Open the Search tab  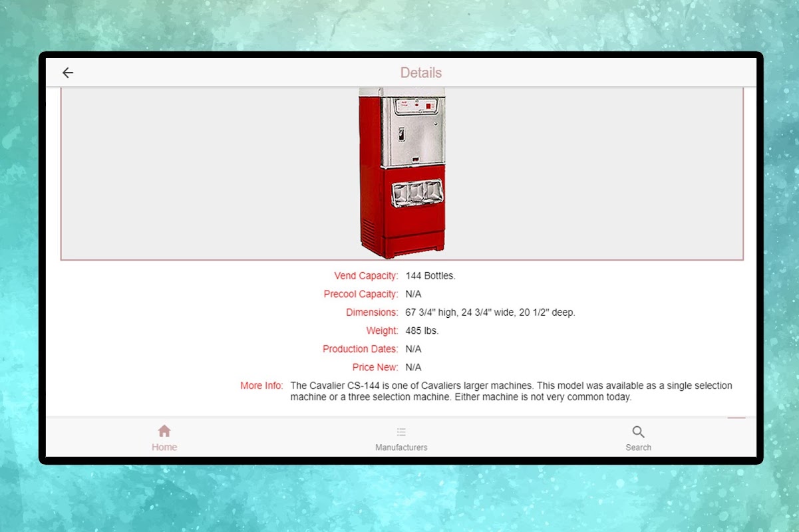(638, 438)
